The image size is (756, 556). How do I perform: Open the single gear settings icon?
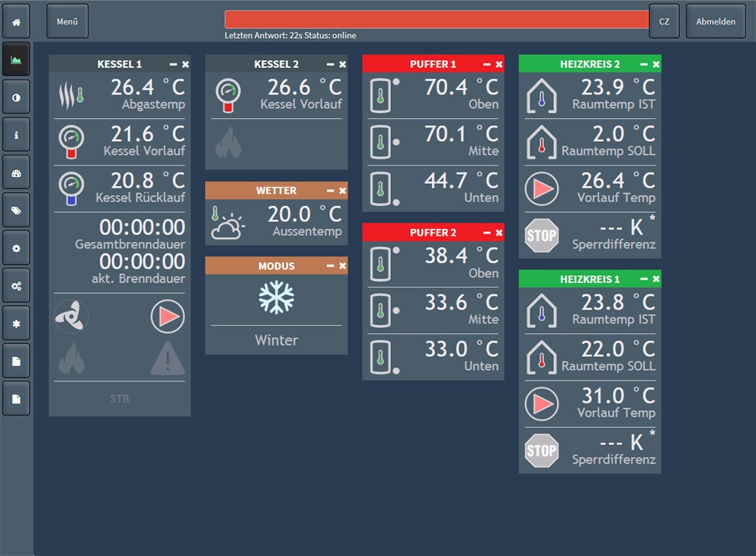pyautogui.click(x=16, y=248)
